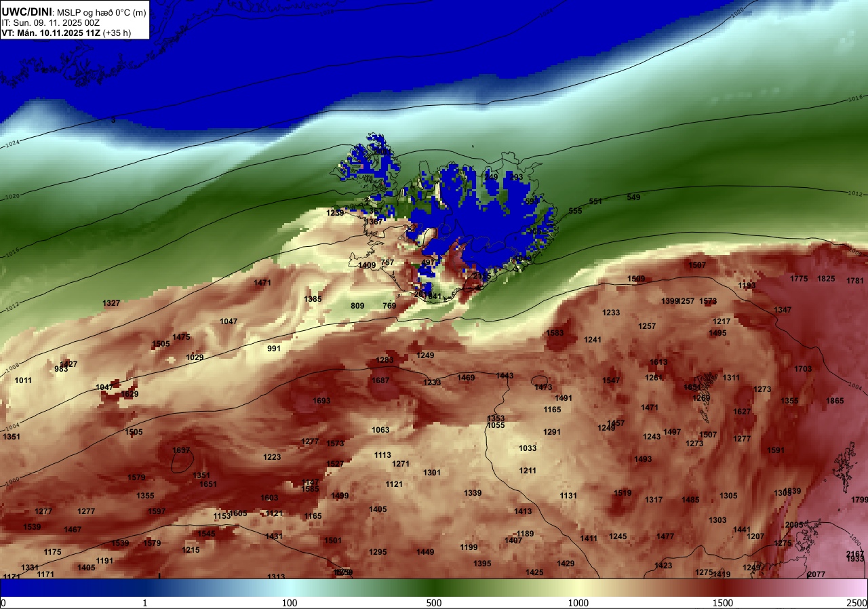Viewport: 868px width, 609px height.
Task: Click the map value 1637
Action: click(x=181, y=450)
